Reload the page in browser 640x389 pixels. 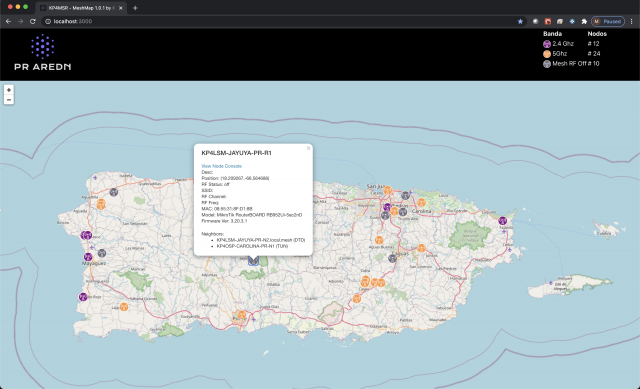click(x=33, y=21)
